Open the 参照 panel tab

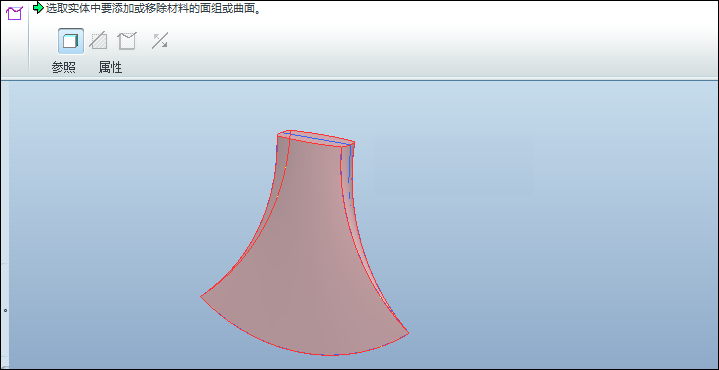point(63,68)
